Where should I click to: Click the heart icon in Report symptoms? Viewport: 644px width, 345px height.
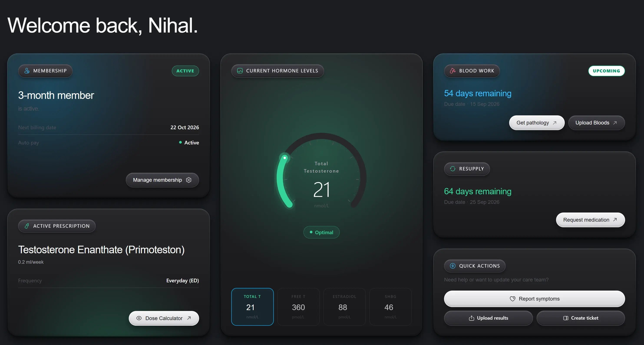tap(512, 299)
